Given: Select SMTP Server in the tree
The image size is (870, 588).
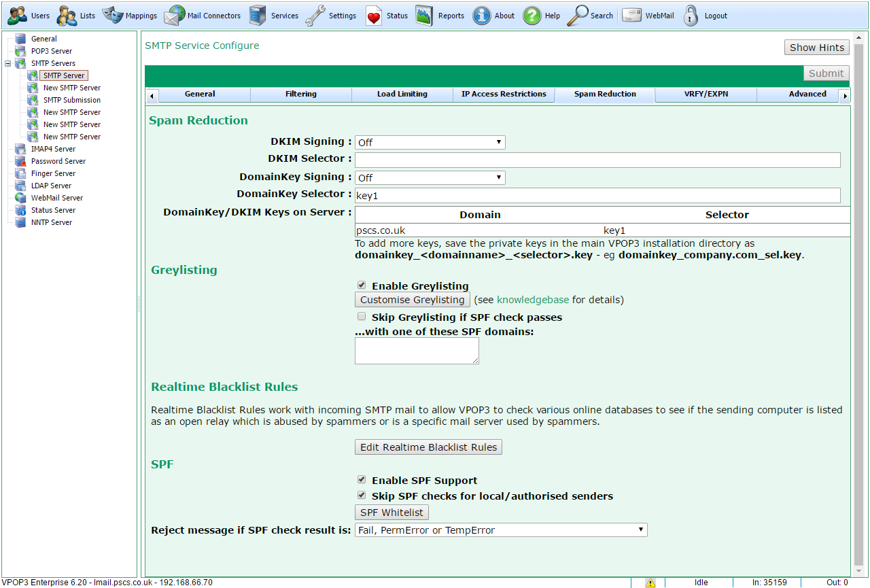Looking at the screenshot, I should [64, 75].
